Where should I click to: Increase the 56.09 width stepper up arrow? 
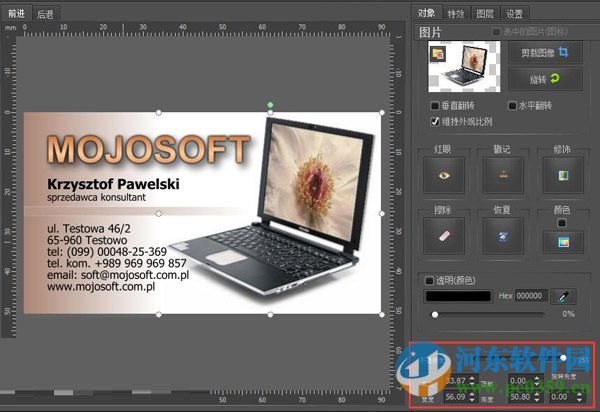(472, 394)
